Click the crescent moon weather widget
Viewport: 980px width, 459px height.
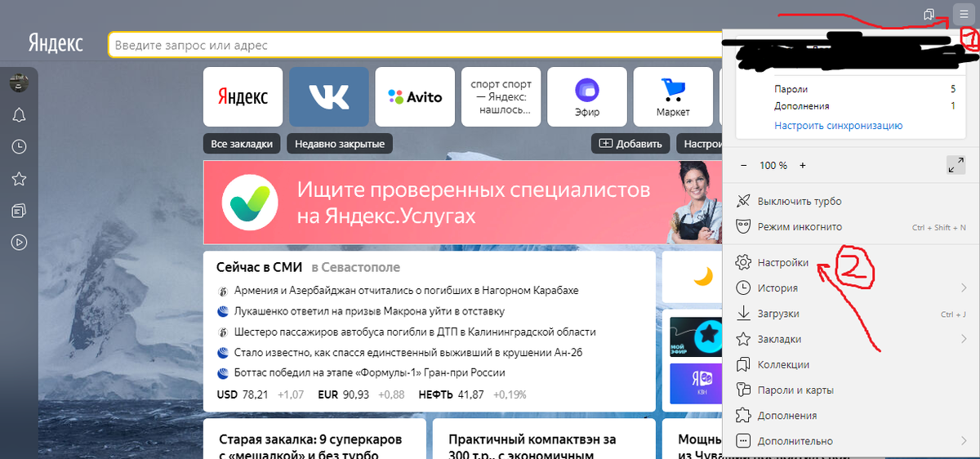tap(703, 277)
